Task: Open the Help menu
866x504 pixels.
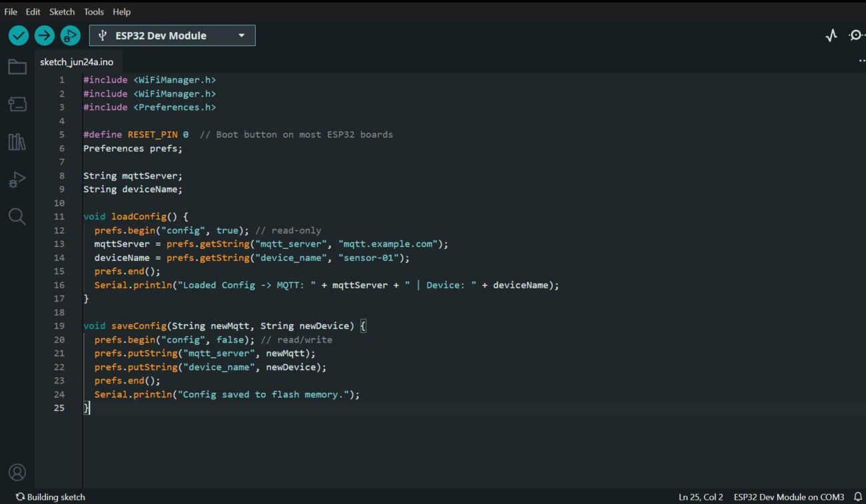Action: click(122, 11)
